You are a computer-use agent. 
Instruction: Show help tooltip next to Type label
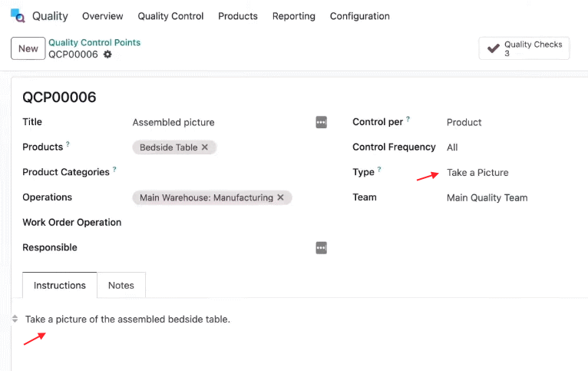pyautogui.click(x=379, y=169)
